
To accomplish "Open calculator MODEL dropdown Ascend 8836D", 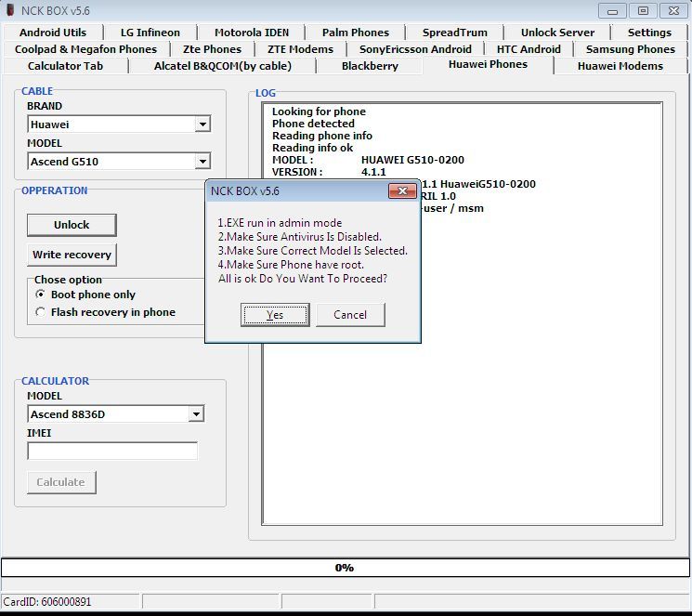I will pos(195,414).
